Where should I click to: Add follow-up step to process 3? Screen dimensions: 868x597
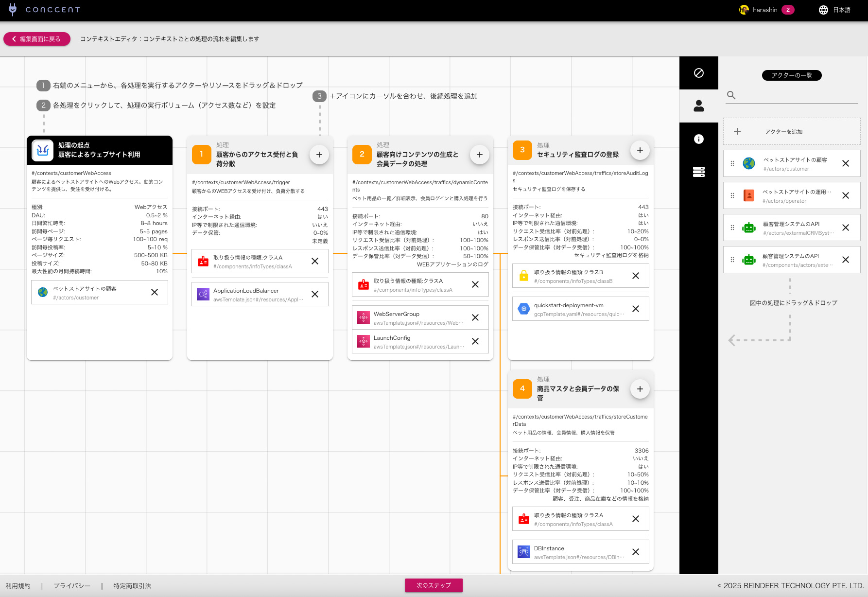(x=640, y=150)
